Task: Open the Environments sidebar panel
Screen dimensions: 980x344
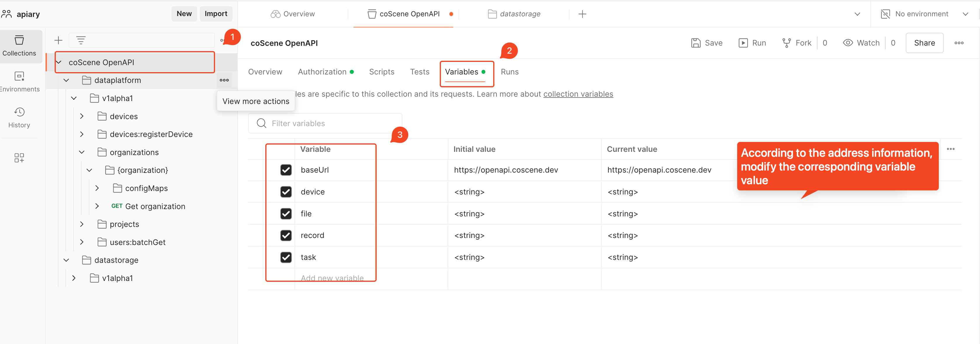Action: [x=19, y=82]
